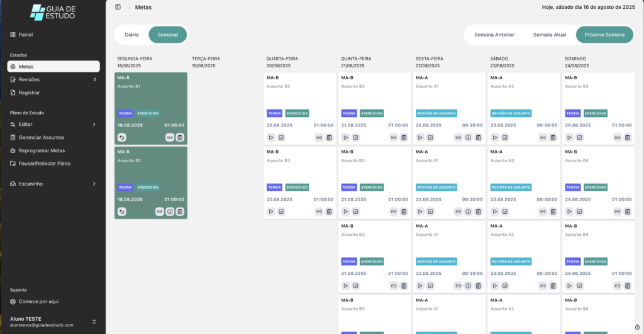Go to the Registrar page

click(x=53, y=92)
